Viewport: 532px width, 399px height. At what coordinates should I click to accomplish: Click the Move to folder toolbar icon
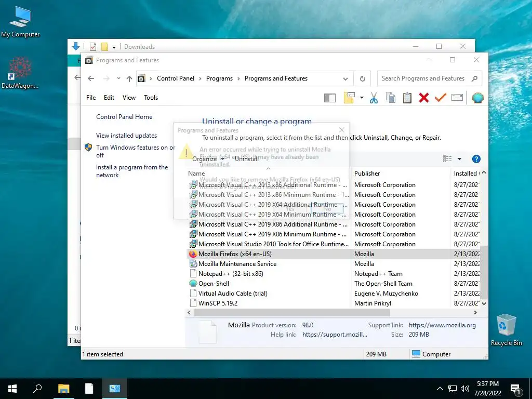point(349,98)
